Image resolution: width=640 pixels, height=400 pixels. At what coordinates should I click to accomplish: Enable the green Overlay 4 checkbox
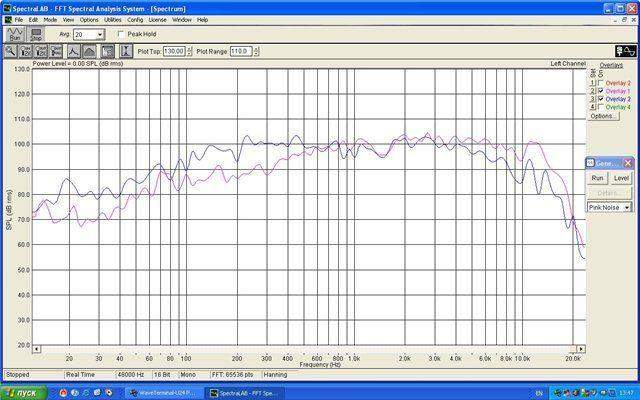coord(601,107)
